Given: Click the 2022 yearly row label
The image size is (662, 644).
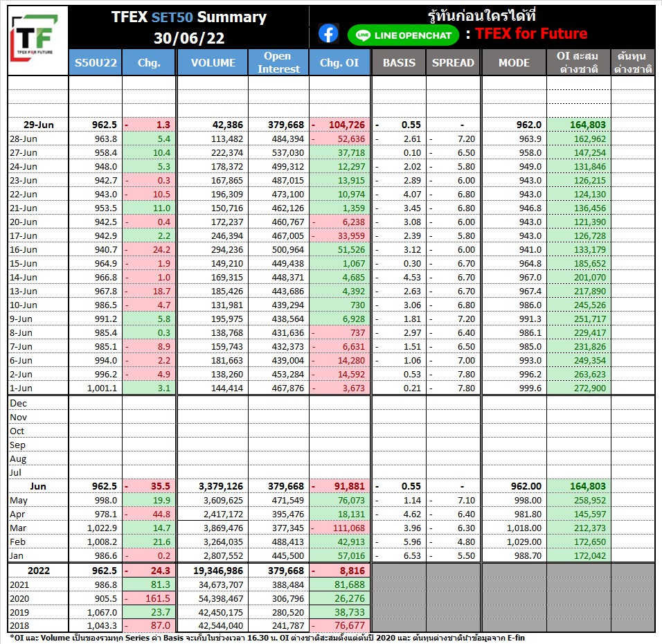Looking at the screenshot, I should (x=38, y=571).
